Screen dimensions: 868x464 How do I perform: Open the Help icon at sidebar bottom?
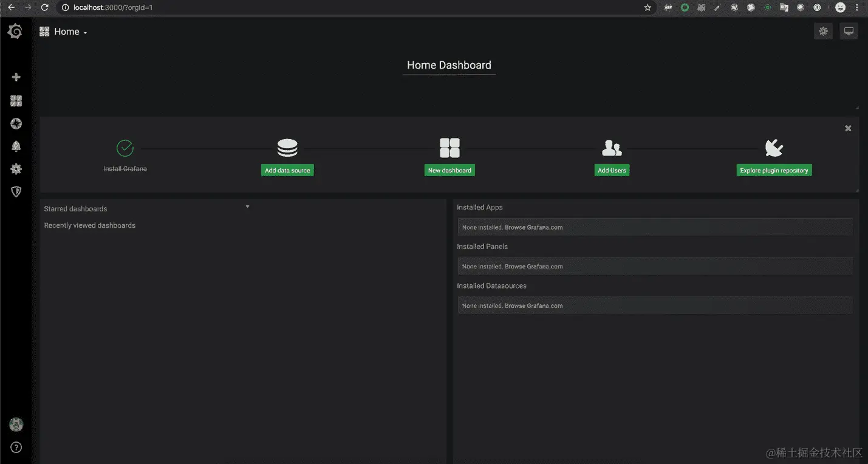pyautogui.click(x=16, y=447)
